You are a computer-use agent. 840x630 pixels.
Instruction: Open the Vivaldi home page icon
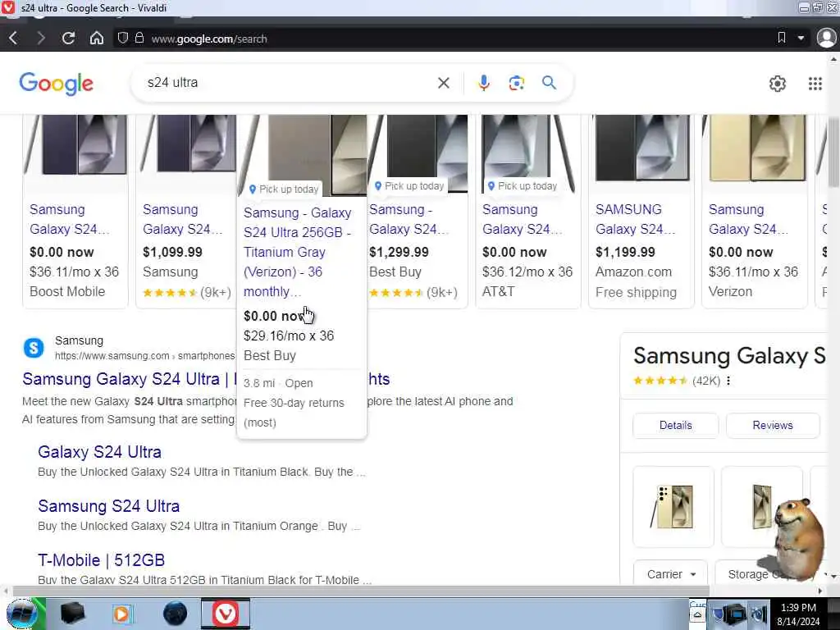[x=97, y=39]
